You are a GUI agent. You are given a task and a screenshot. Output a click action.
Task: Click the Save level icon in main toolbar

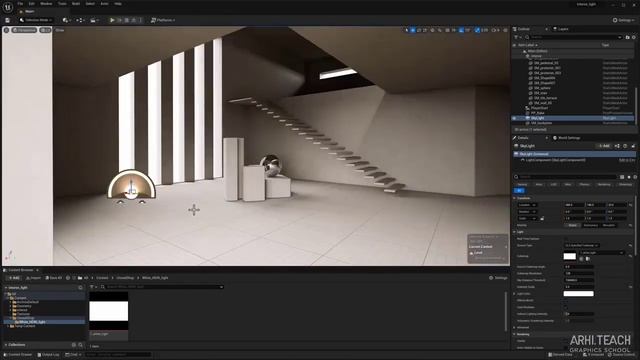pos(7,20)
